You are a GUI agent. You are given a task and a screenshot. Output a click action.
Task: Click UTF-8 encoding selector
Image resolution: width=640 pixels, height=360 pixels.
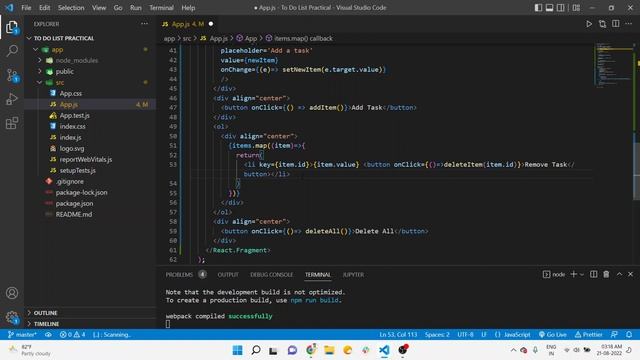(x=465, y=334)
